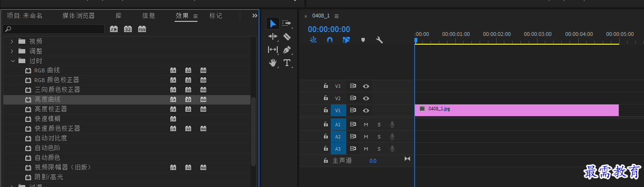Toggle V2 track eye visibility
The height and width of the screenshot is (187, 644).
(366, 98)
